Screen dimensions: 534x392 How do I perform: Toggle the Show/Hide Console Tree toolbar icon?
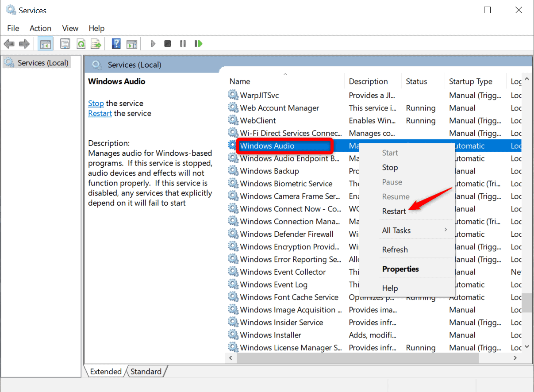(45, 44)
